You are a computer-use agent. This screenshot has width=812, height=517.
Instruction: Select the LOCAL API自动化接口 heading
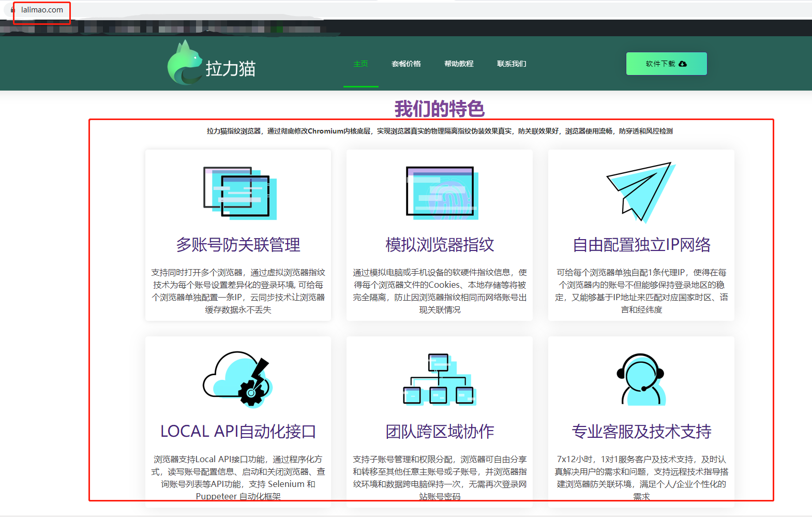click(x=238, y=432)
